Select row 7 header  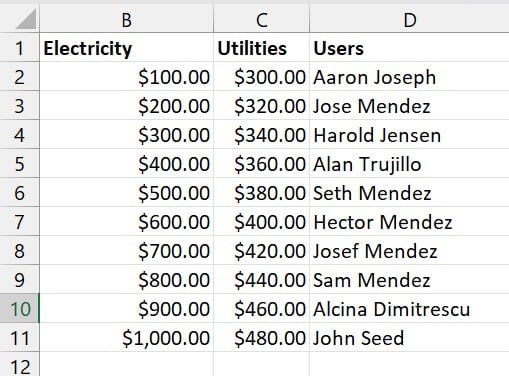(19, 221)
